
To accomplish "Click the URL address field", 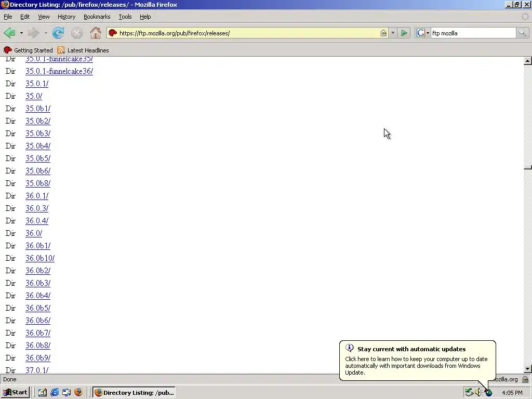I will click(x=248, y=33).
